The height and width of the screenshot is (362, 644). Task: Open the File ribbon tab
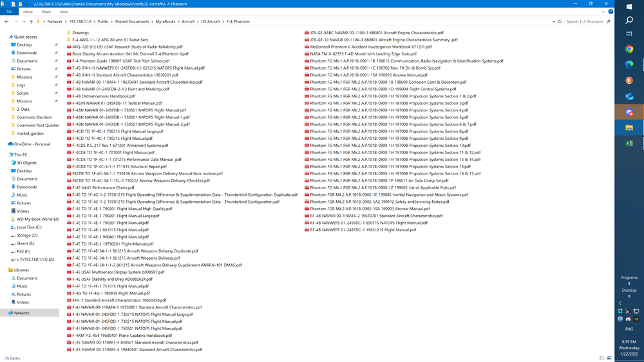pos(9,12)
